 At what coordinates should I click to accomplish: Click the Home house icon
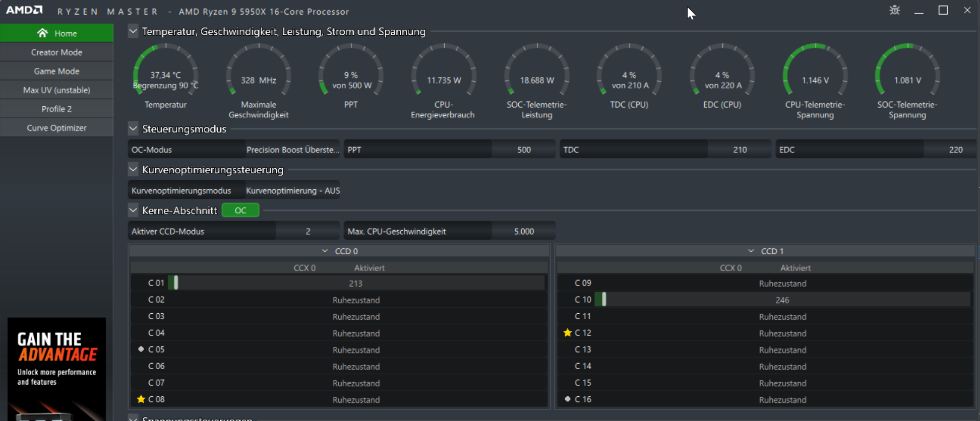[42, 33]
